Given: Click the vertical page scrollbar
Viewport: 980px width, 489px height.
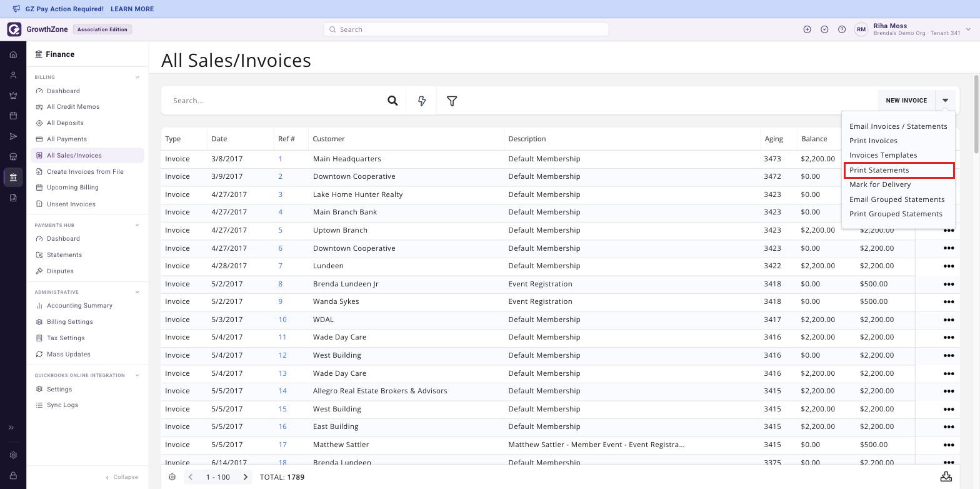Looking at the screenshot, I should click(x=976, y=114).
